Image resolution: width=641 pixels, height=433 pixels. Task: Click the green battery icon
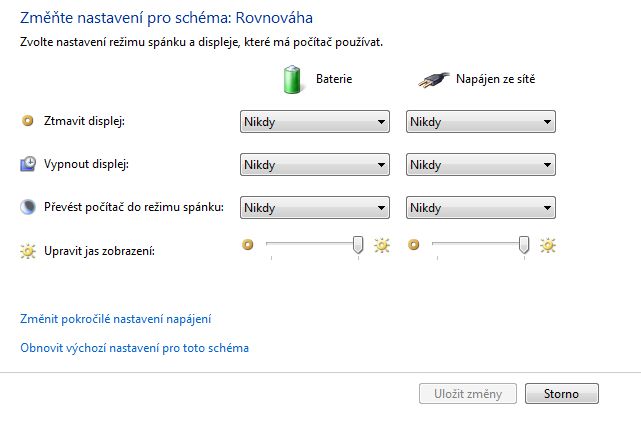(292, 79)
